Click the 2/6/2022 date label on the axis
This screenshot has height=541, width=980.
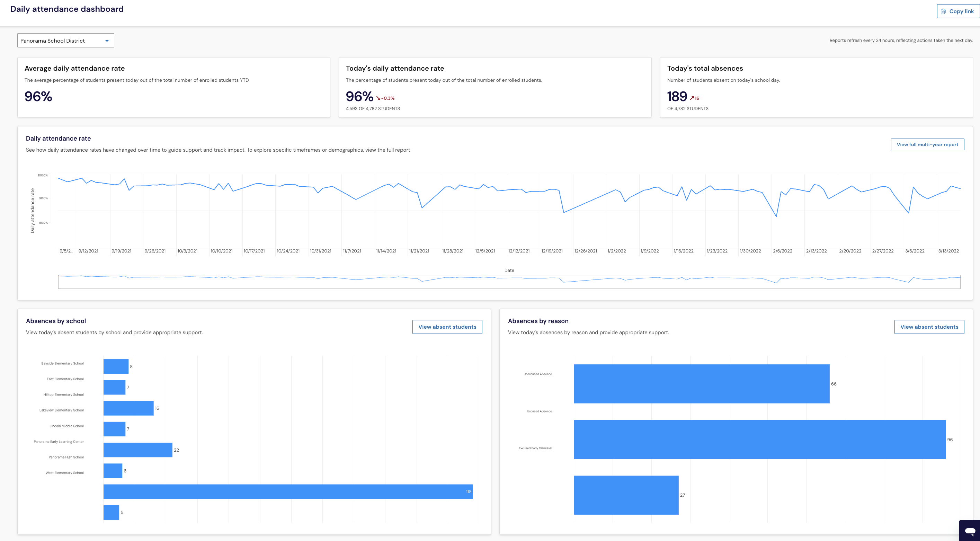(x=783, y=251)
